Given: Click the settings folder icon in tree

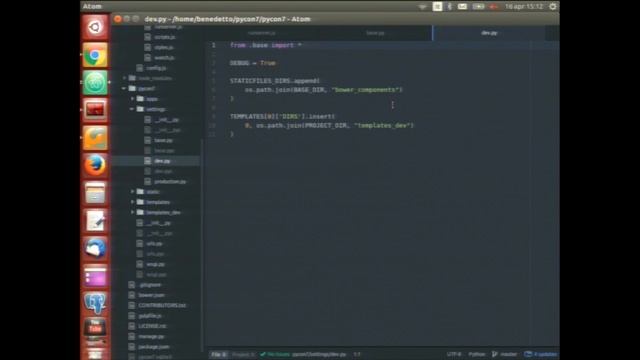Looking at the screenshot, I should point(140,109).
